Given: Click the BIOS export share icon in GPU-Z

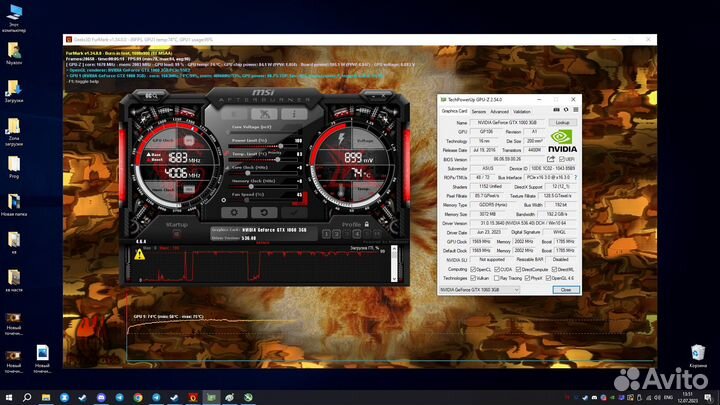Looking at the screenshot, I should coord(551,159).
